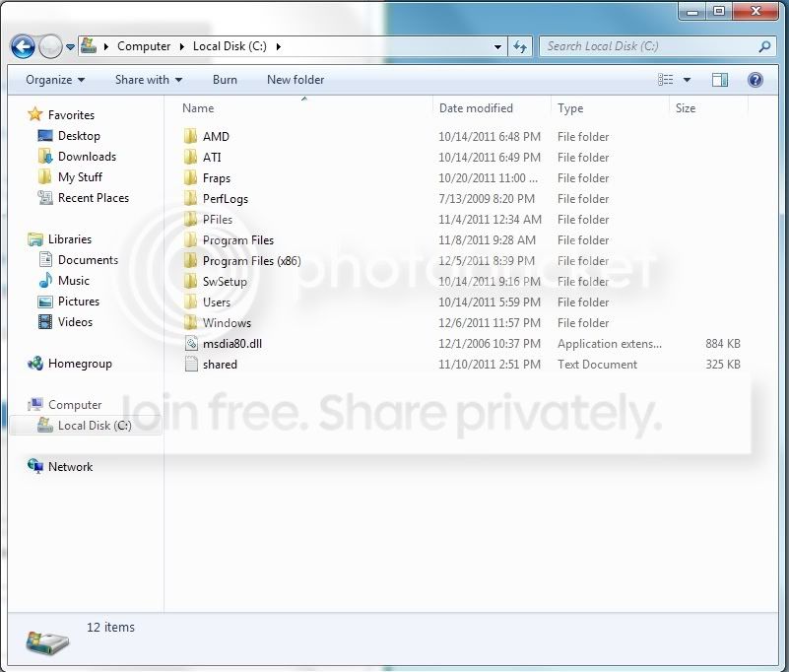
Task: Click the refresh icon beside address bar
Action: [520, 47]
